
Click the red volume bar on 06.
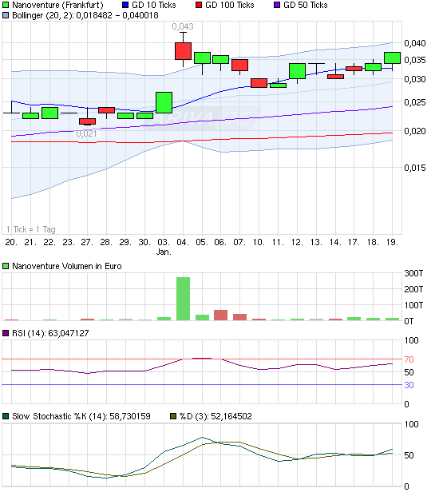pyautogui.click(x=221, y=315)
